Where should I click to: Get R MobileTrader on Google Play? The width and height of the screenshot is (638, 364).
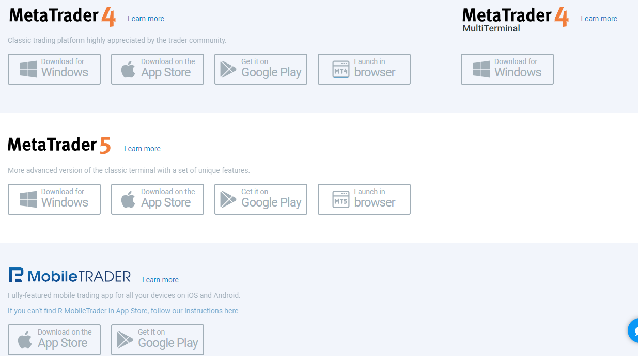pyautogui.click(x=158, y=340)
